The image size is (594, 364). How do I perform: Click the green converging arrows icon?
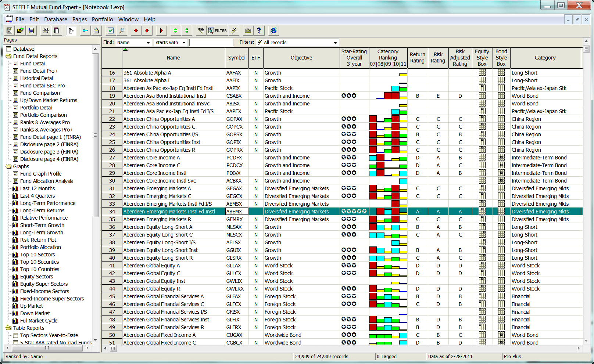187,30
